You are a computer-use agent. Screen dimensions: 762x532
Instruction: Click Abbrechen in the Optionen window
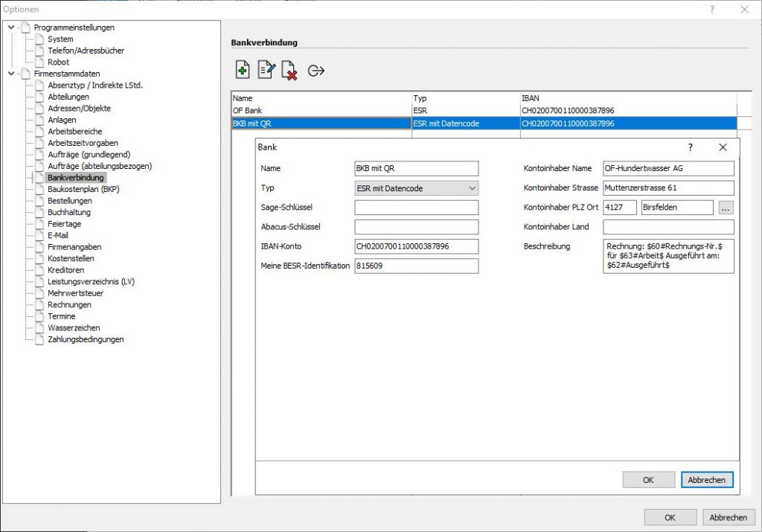point(729,517)
